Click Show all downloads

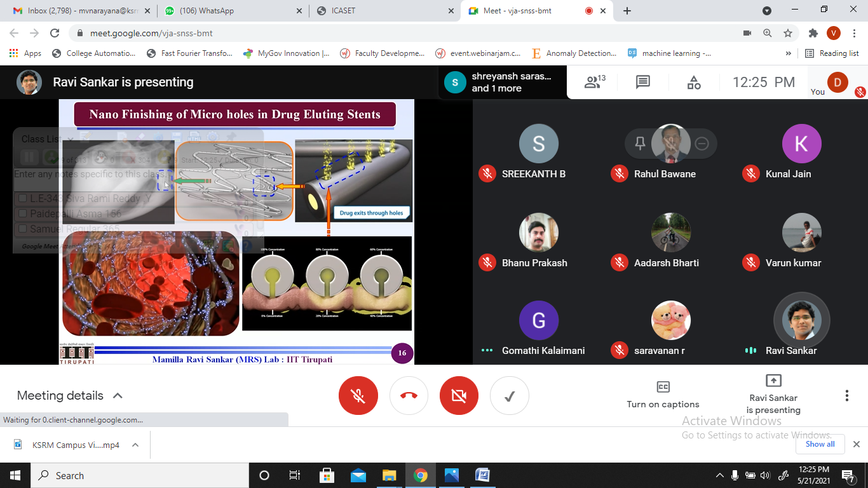pyautogui.click(x=820, y=444)
